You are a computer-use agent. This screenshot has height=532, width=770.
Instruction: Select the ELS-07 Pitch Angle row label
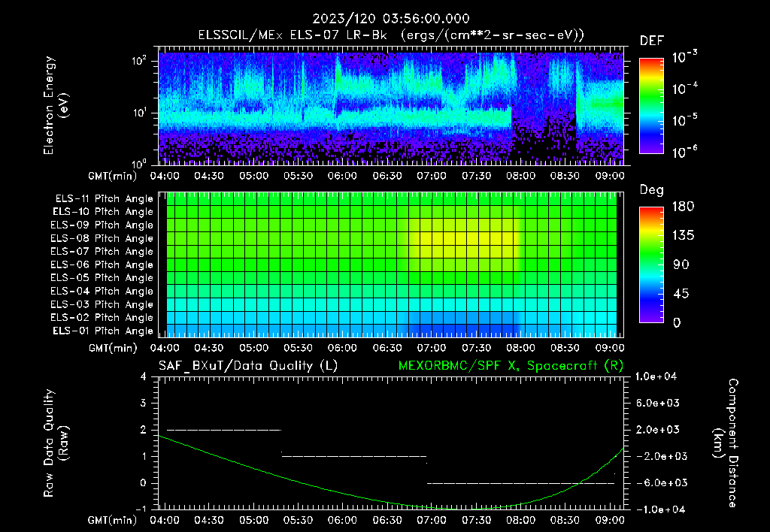tap(102, 251)
